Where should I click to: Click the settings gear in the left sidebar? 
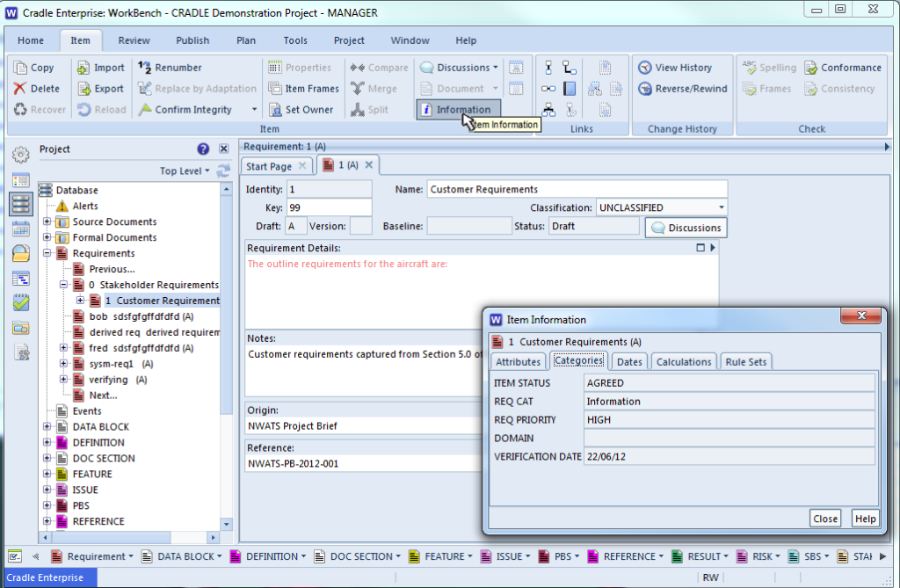pyautogui.click(x=21, y=155)
